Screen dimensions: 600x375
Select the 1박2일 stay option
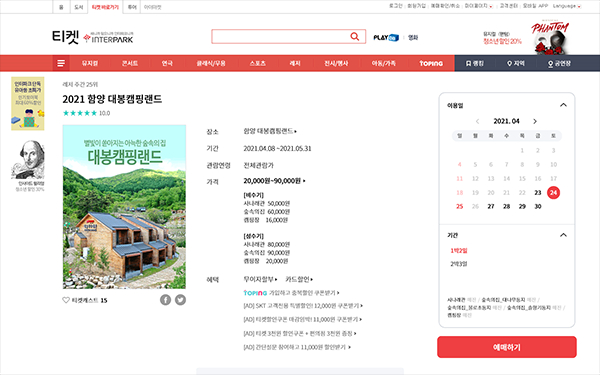point(459,251)
